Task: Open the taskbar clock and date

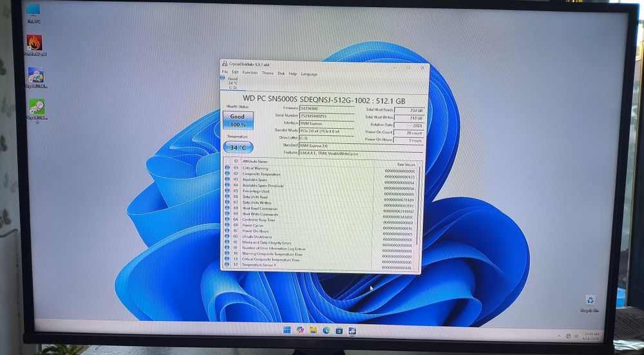Action: tap(591, 336)
